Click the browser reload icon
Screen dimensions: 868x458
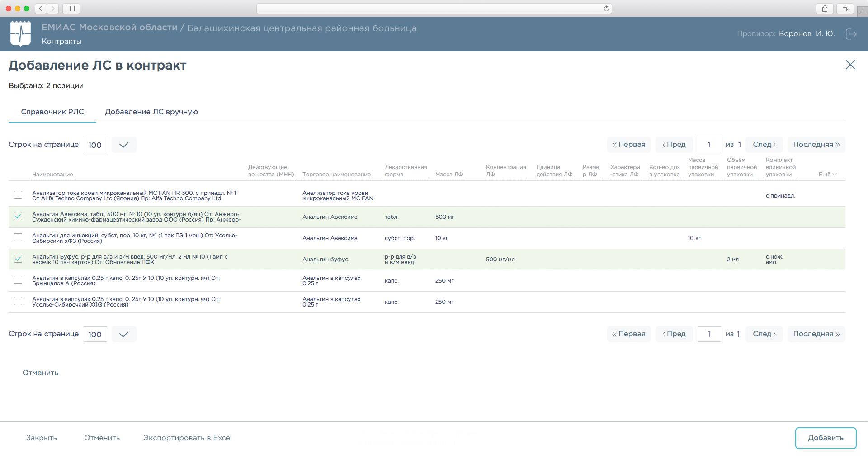point(606,9)
